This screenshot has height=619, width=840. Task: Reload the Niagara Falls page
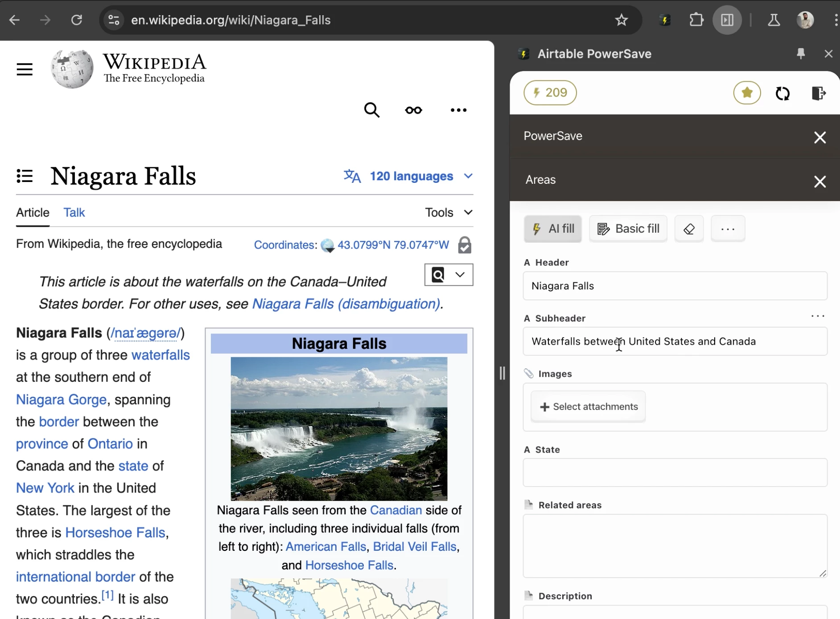(77, 20)
